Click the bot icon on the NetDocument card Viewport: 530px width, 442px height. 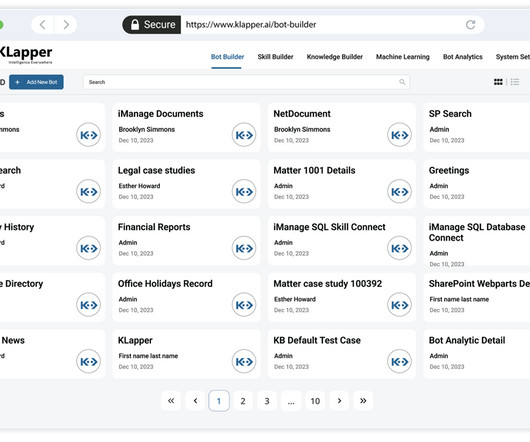point(399,135)
